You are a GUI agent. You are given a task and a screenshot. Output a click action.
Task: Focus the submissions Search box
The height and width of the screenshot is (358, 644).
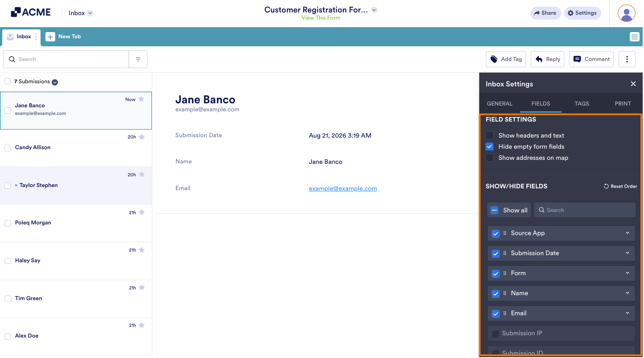click(66, 59)
